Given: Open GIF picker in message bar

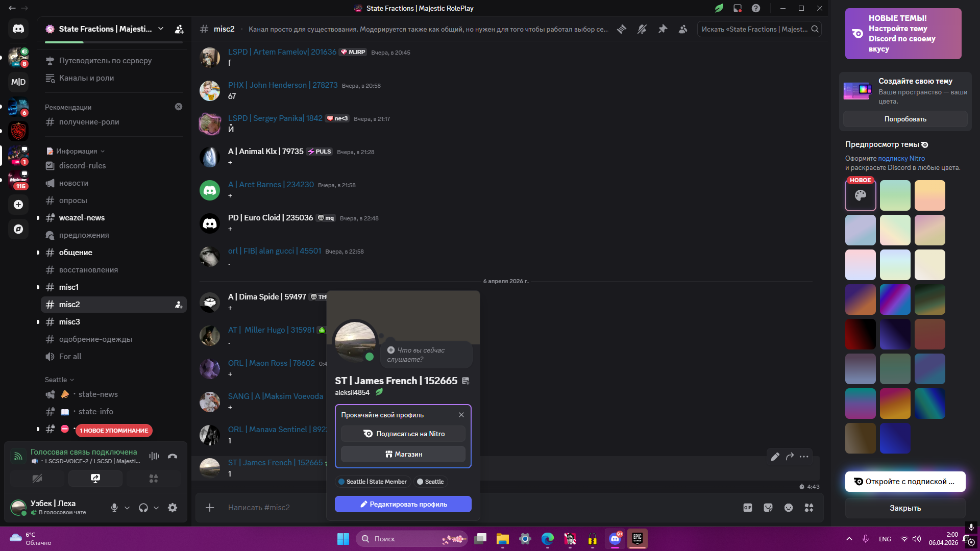Looking at the screenshot, I should [748, 508].
